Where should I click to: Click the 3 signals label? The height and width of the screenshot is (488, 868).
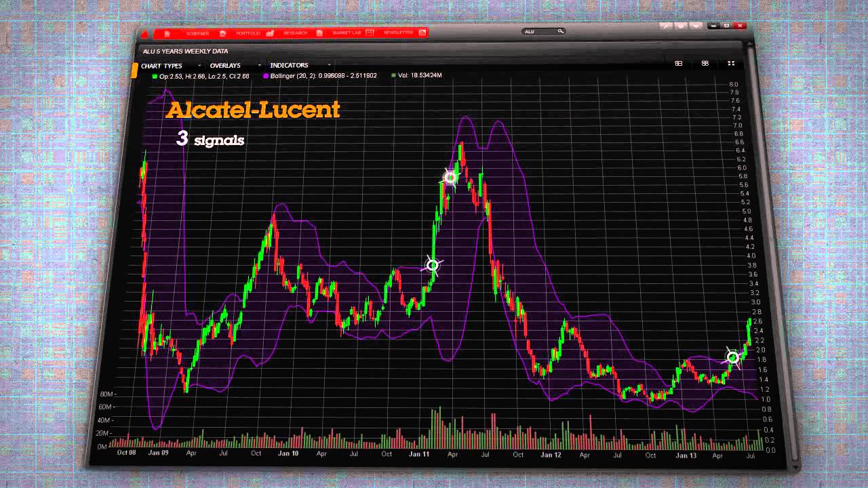(210, 139)
